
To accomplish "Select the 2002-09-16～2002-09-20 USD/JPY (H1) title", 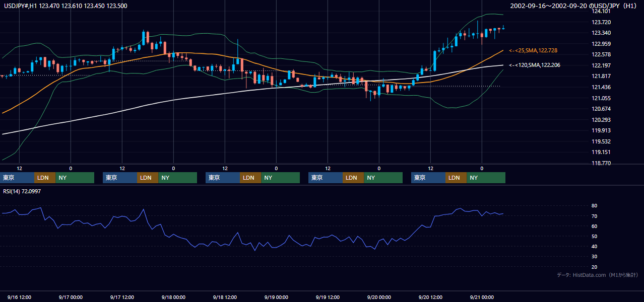I will pos(573,6).
